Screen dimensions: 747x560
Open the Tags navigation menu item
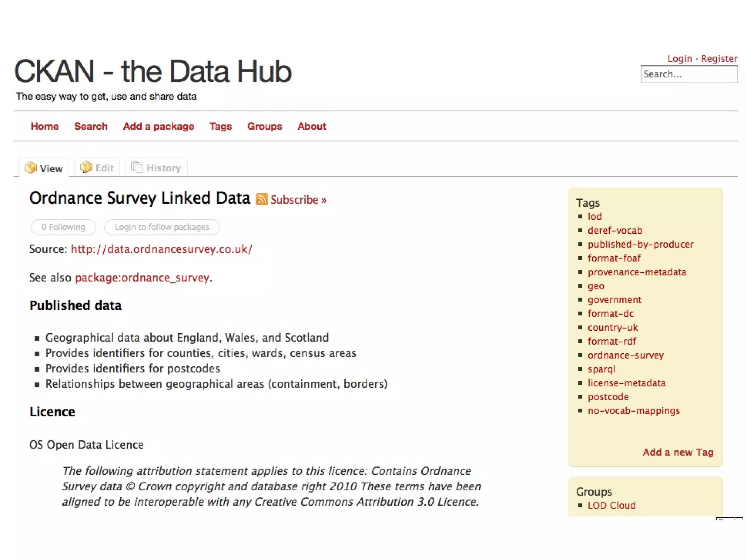[x=220, y=126]
